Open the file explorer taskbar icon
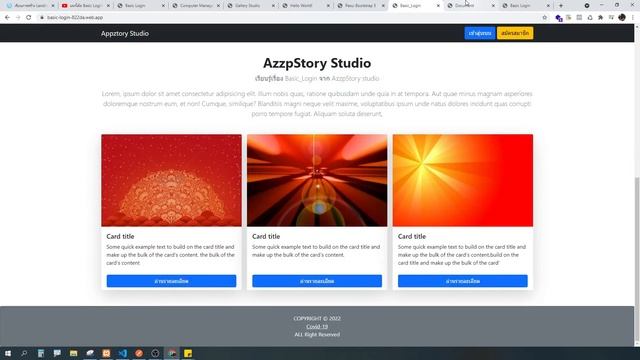 (73, 353)
